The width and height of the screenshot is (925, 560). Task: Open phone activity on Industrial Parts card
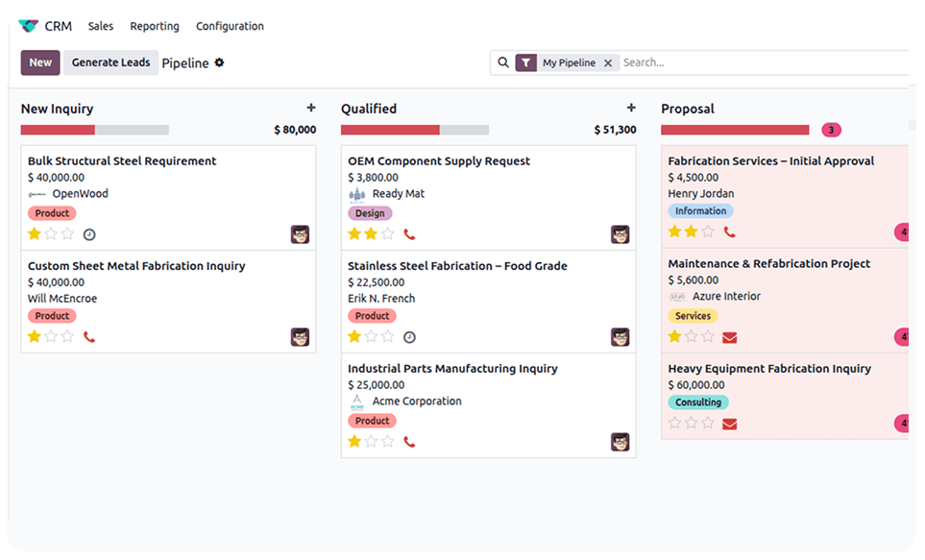click(x=409, y=442)
